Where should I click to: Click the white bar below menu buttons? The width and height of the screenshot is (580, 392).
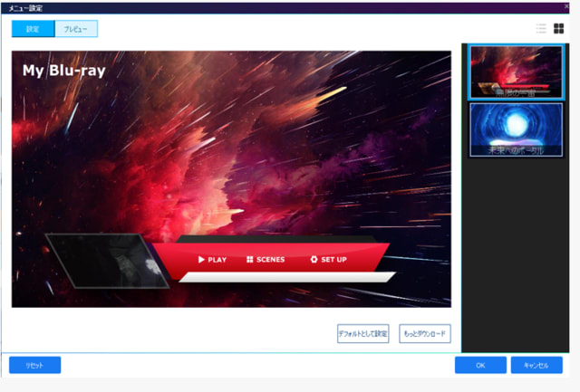(x=286, y=277)
